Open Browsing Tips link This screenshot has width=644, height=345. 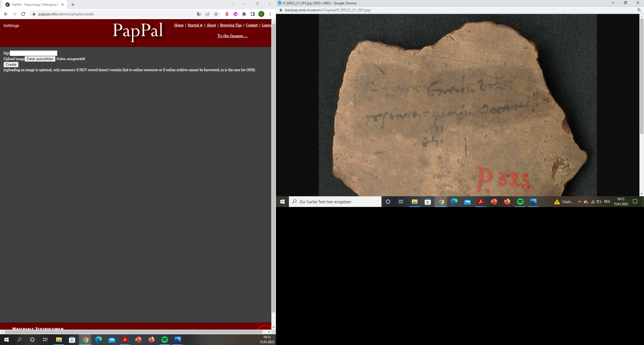point(231,25)
